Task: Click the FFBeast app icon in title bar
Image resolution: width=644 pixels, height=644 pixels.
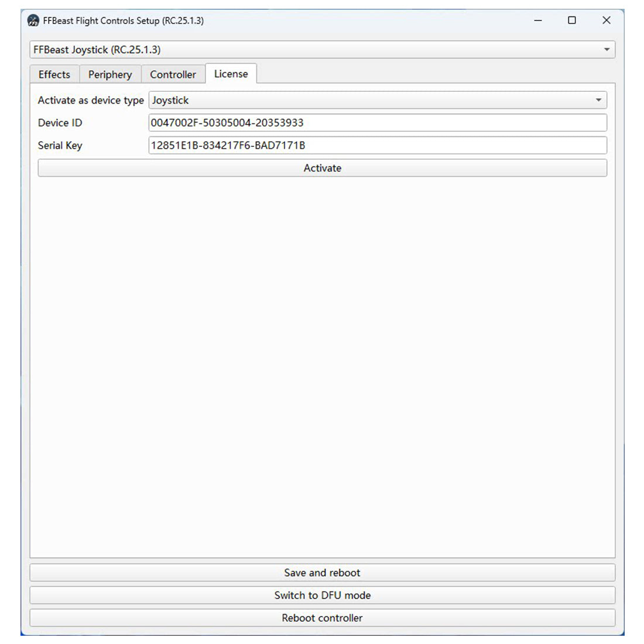Action: point(33,21)
